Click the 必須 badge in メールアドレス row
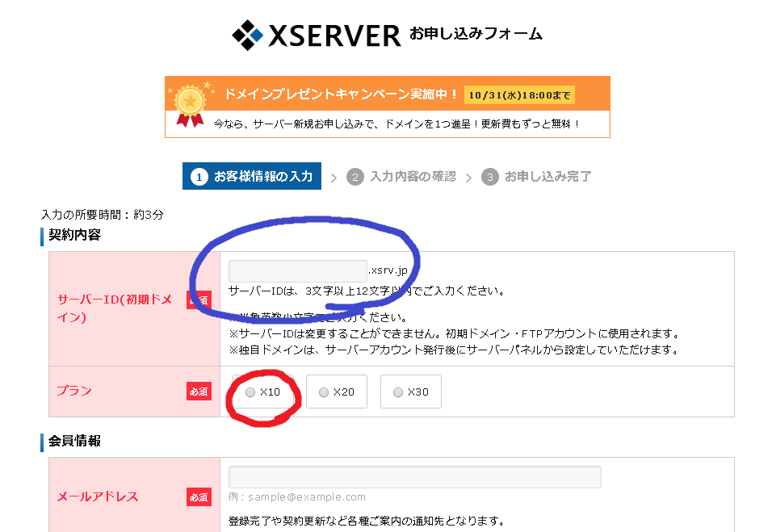Viewport: 772px width, 532px height. pos(199,497)
